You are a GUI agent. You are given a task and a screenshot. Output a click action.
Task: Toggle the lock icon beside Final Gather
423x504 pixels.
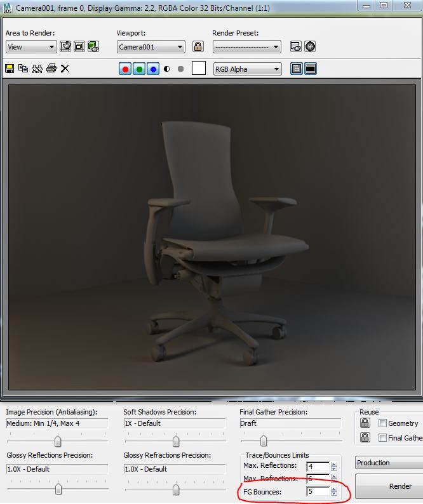point(365,437)
